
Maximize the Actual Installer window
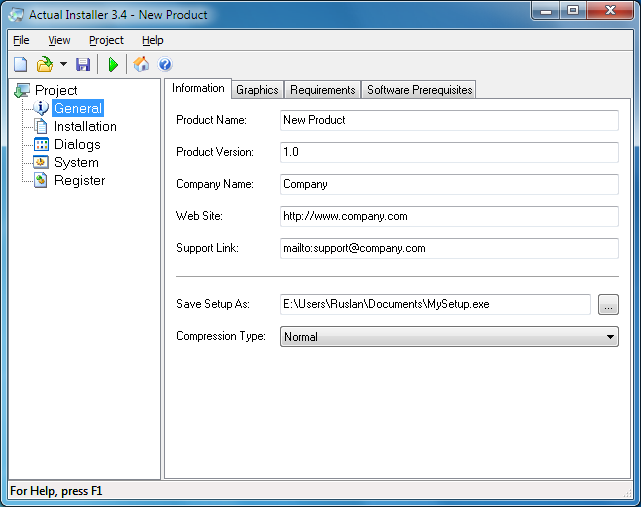click(573, 11)
